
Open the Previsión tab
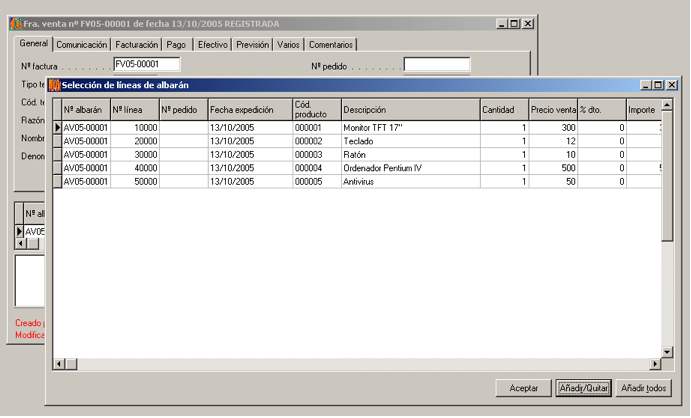pos(252,44)
